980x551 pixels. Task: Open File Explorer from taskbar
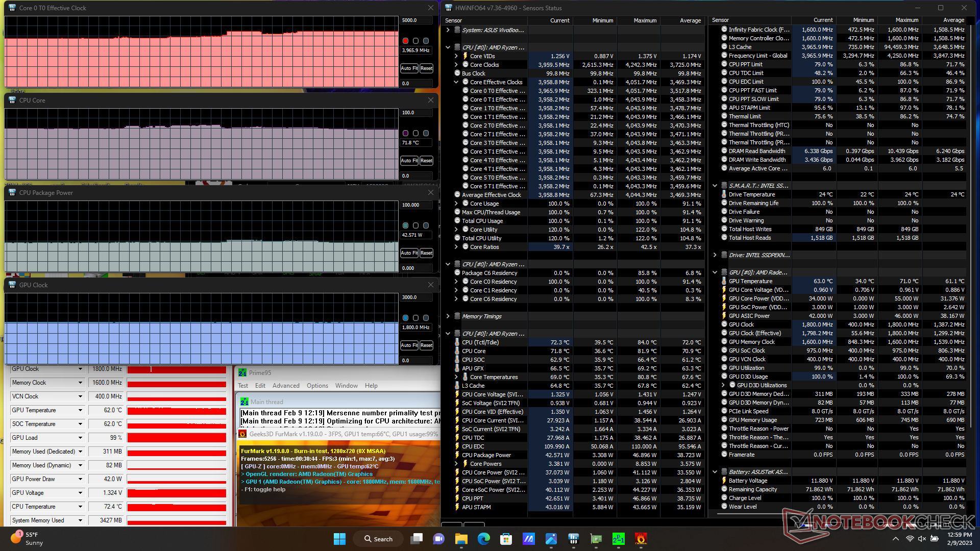tap(461, 539)
